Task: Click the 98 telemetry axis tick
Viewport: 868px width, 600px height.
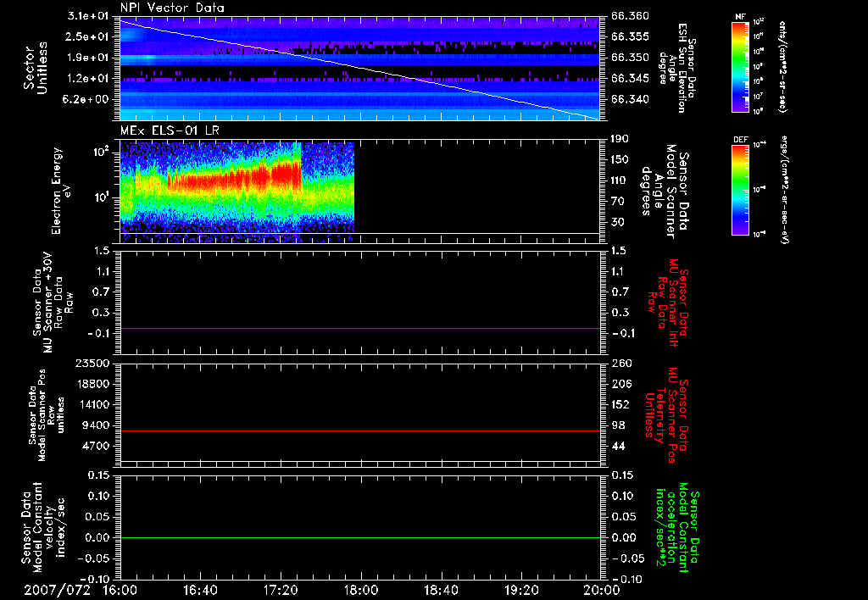Action: coord(617,425)
